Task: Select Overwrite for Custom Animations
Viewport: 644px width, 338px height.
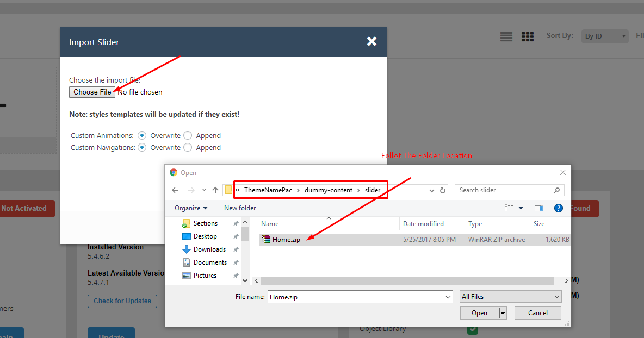Action: coord(142,135)
